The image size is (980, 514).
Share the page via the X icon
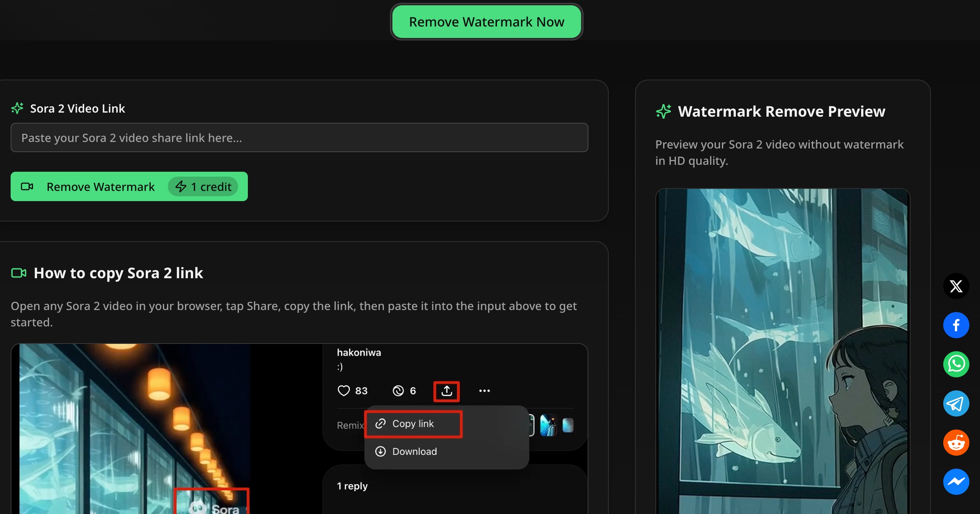[956, 286]
